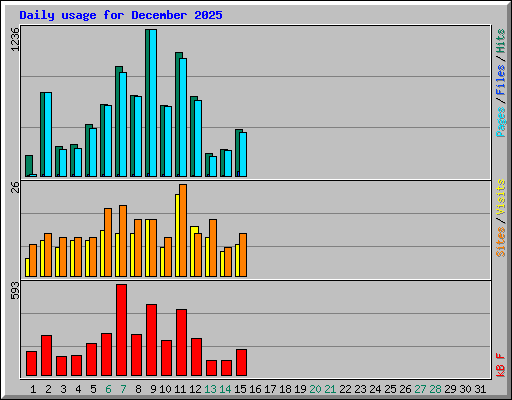Screen dimensions: 512x400
Task: Click green weekend day label 7
Action: pyautogui.click(x=123, y=389)
